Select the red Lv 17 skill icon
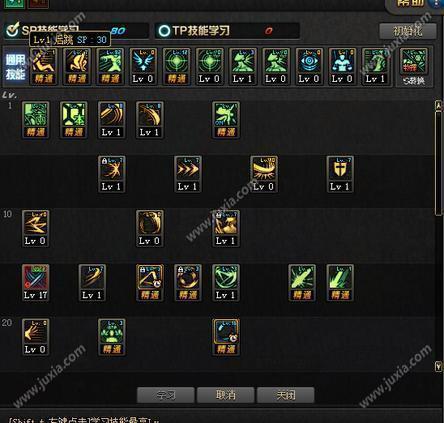Image resolution: width=444 pixels, height=423 pixels. pyautogui.click(x=35, y=283)
